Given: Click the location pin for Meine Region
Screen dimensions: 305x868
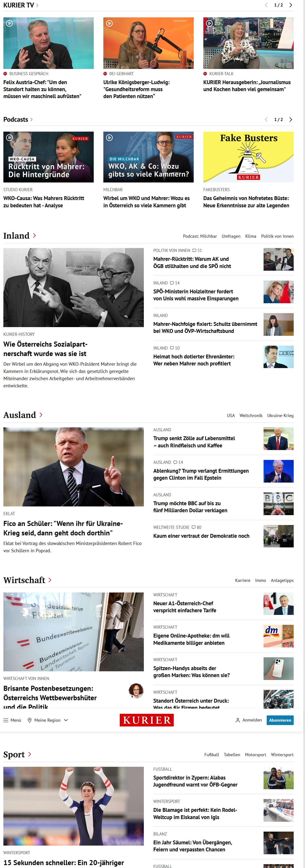Looking at the screenshot, I should (30, 720).
